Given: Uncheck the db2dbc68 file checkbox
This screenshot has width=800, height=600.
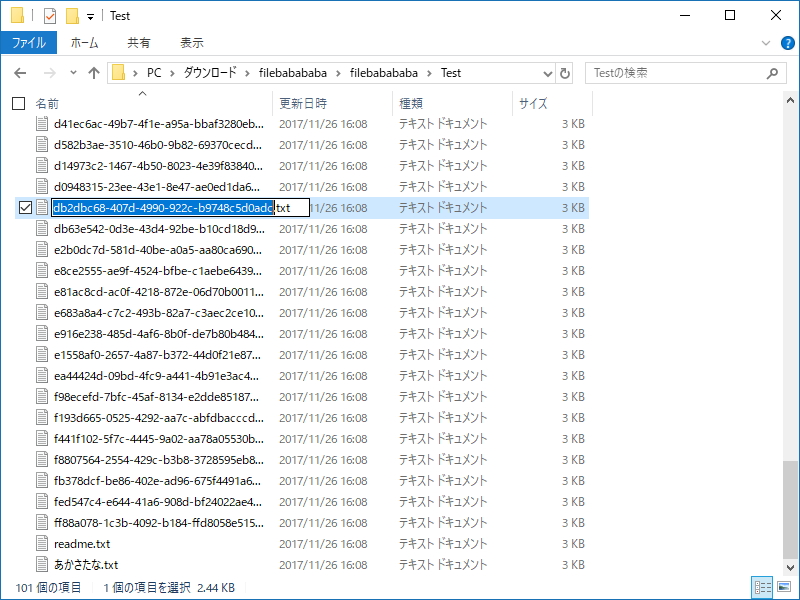Looking at the screenshot, I should coord(25,208).
